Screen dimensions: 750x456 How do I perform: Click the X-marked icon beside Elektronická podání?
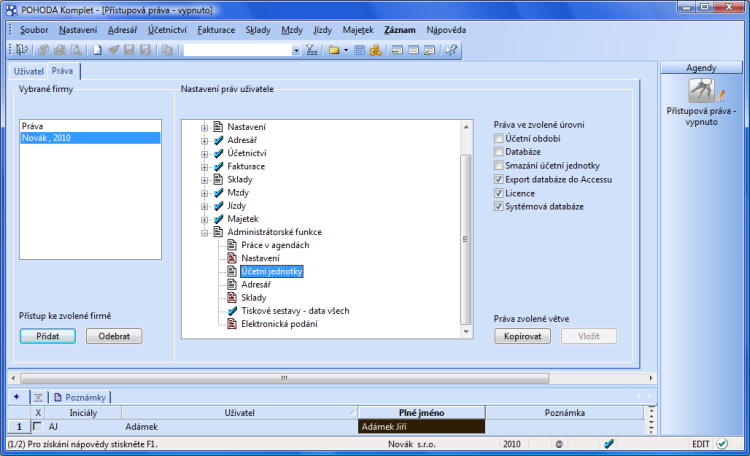pos(232,324)
